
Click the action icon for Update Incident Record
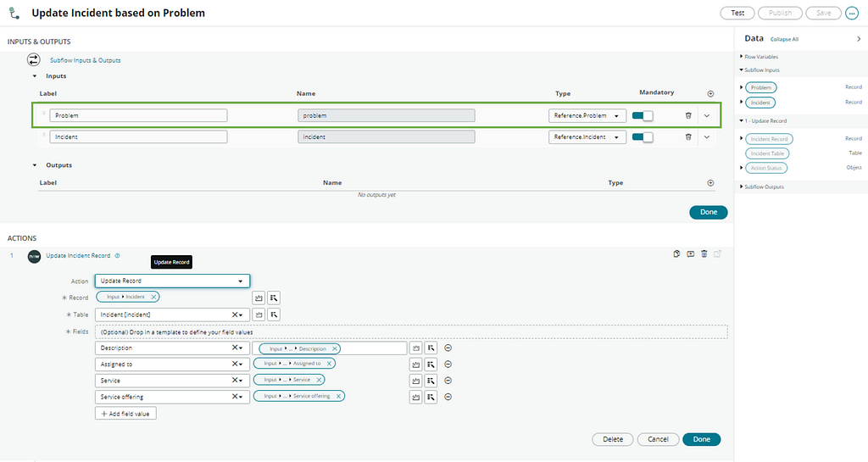pyautogui.click(x=34, y=256)
